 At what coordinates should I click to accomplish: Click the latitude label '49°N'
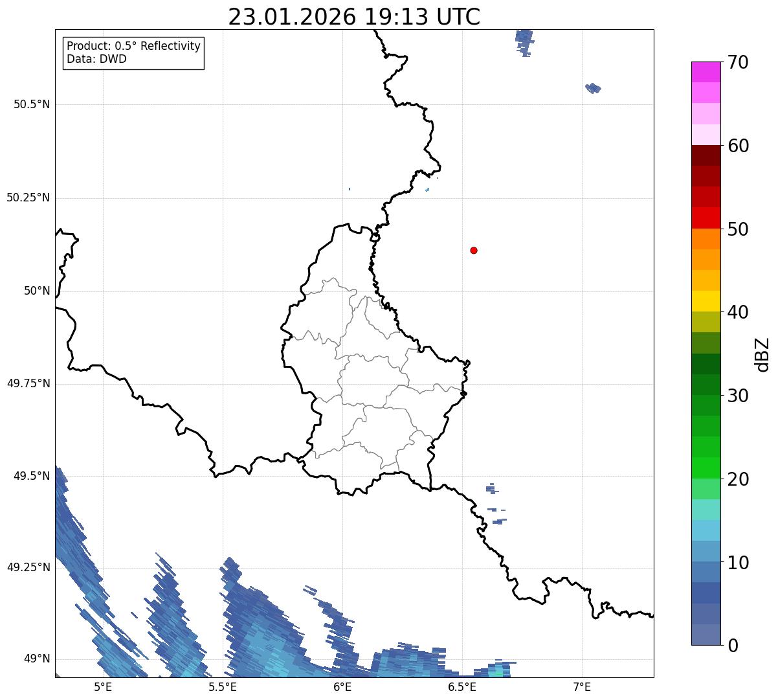[37, 659]
